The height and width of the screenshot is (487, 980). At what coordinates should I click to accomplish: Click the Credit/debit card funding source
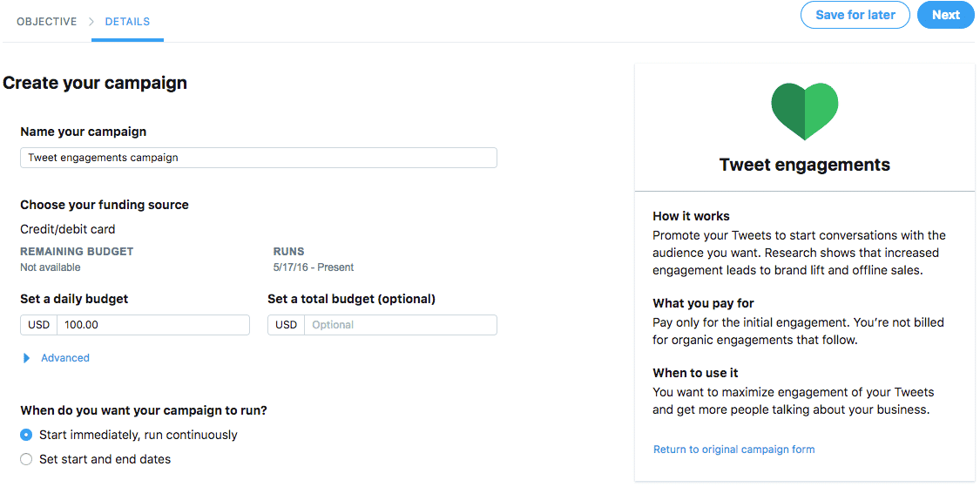click(x=67, y=229)
